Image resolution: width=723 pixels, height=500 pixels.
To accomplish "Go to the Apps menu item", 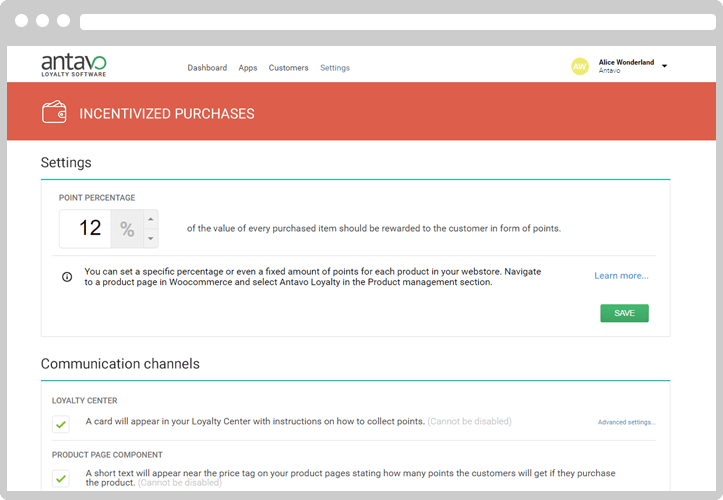I will click(x=248, y=68).
